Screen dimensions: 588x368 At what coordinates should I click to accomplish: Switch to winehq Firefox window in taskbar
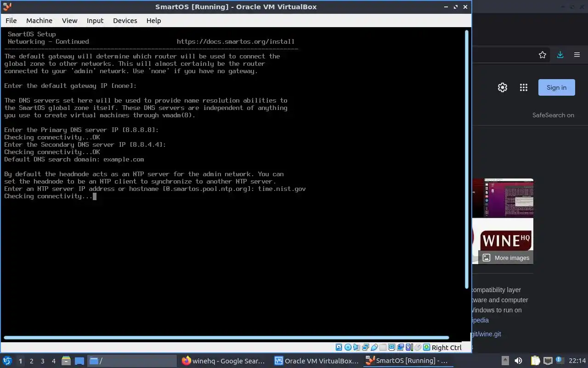tap(224, 361)
